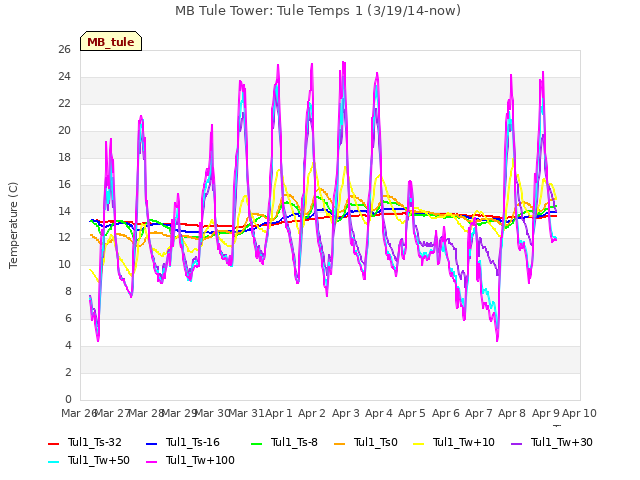Click the Apr 7 x-axis tick label
640x480 pixels.
coord(479,413)
